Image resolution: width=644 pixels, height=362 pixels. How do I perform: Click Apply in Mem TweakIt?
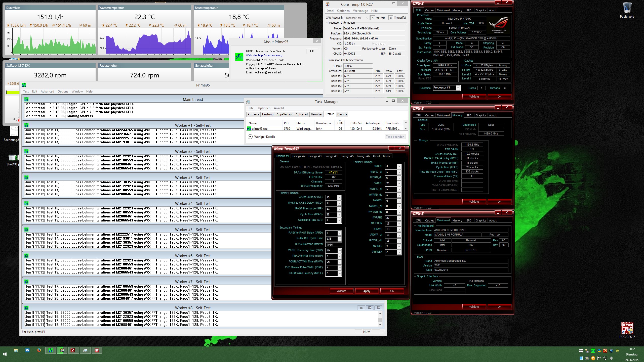tap(367, 291)
